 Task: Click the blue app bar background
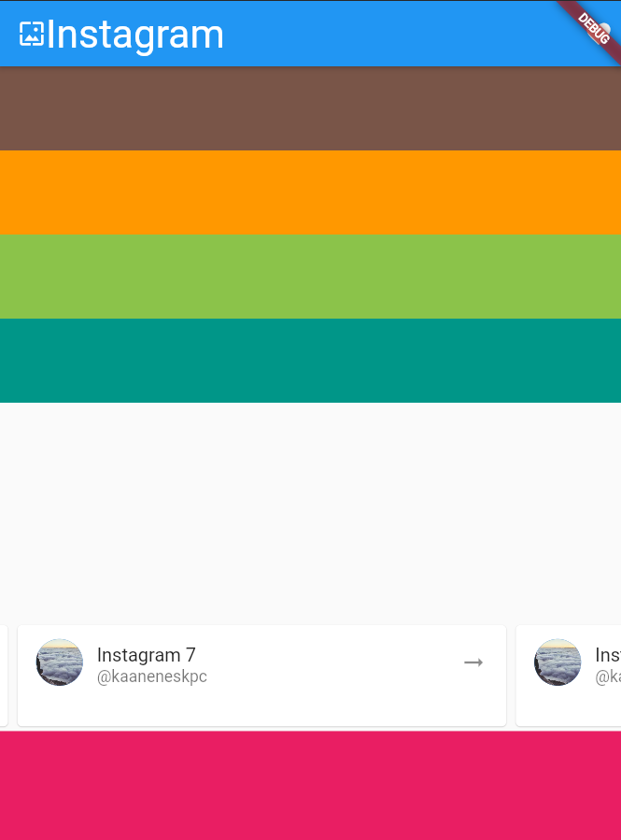(x=386, y=34)
